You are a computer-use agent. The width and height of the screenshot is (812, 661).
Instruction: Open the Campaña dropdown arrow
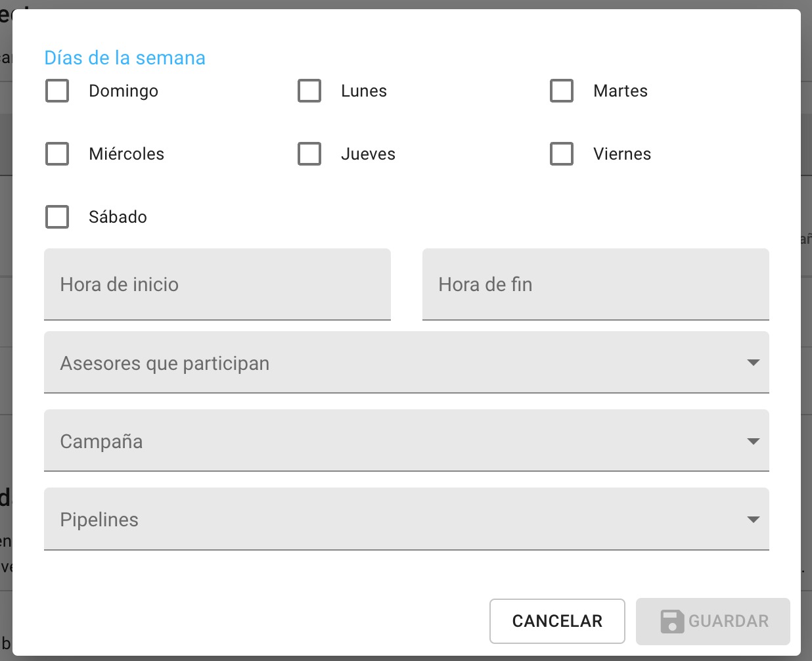(754, 441)
